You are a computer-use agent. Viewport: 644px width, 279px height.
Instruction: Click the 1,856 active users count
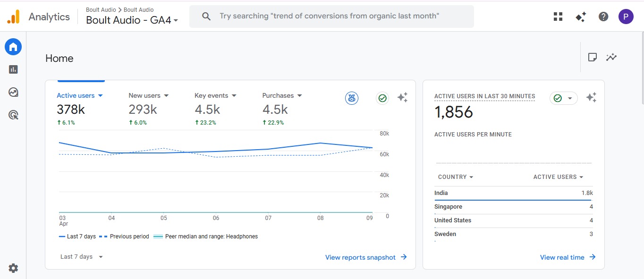point(454,112)
